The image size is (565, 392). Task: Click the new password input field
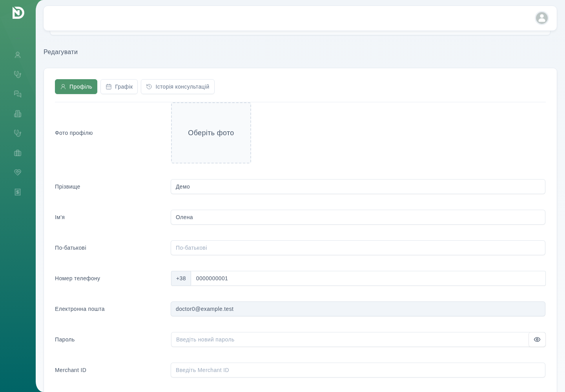350,339
